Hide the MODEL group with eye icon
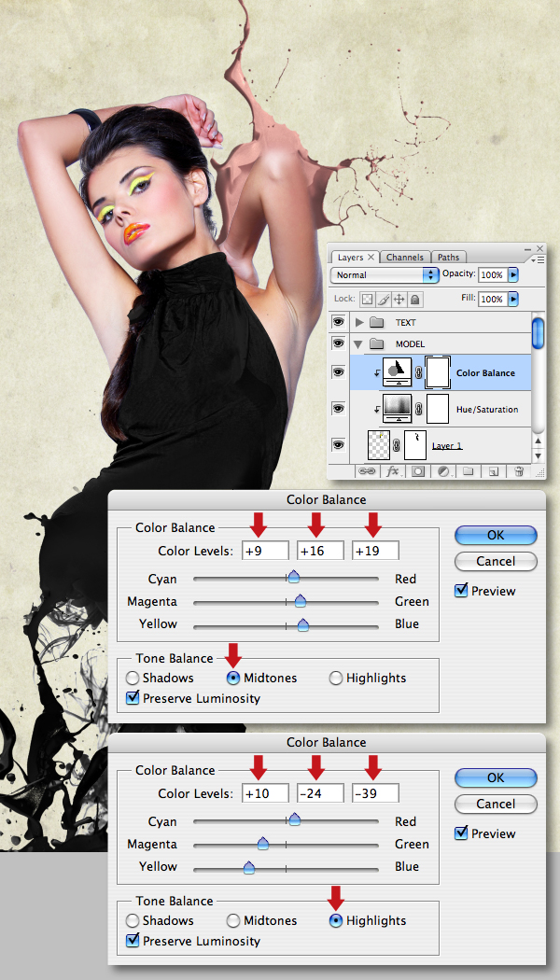560x980 pixels. click(x=339, y=343)
